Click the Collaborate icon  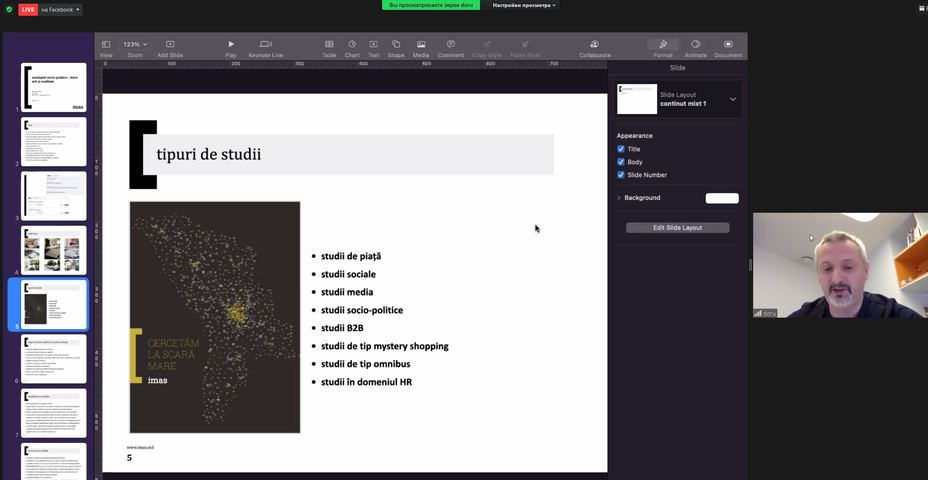[594, 44]
